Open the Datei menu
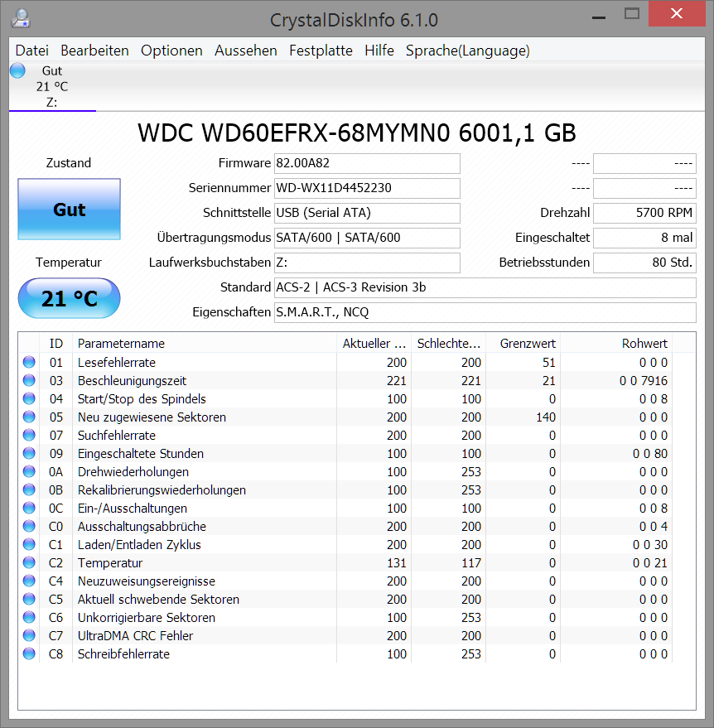 pos(32,51)
